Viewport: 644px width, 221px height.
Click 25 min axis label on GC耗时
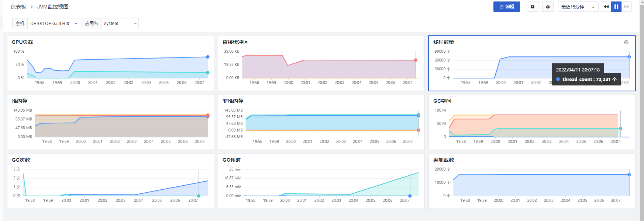(235, 169)
